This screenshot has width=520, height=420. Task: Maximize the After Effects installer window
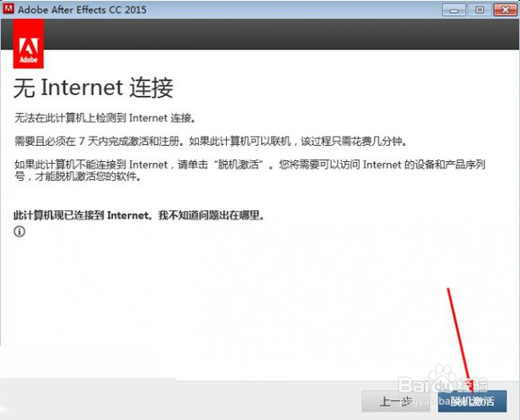[480, 10]
